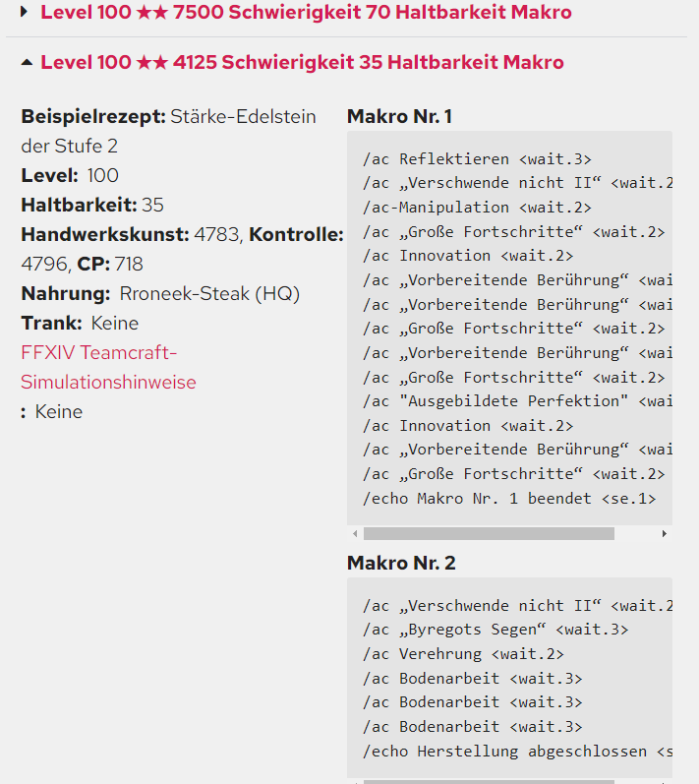The image size is (699, 784).
Task: Click the 'Beispielrezept:' label
Action: (x=93, y=117)
